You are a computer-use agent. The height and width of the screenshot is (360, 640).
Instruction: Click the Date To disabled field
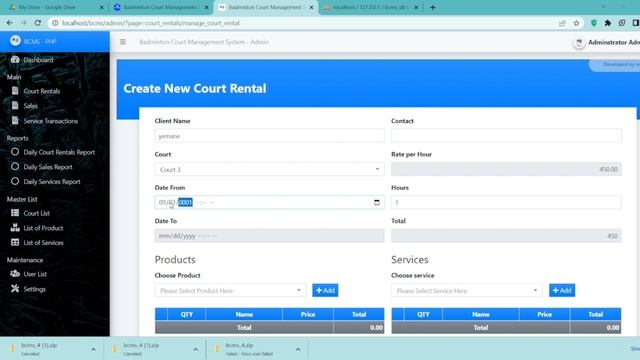pos(269,236)
